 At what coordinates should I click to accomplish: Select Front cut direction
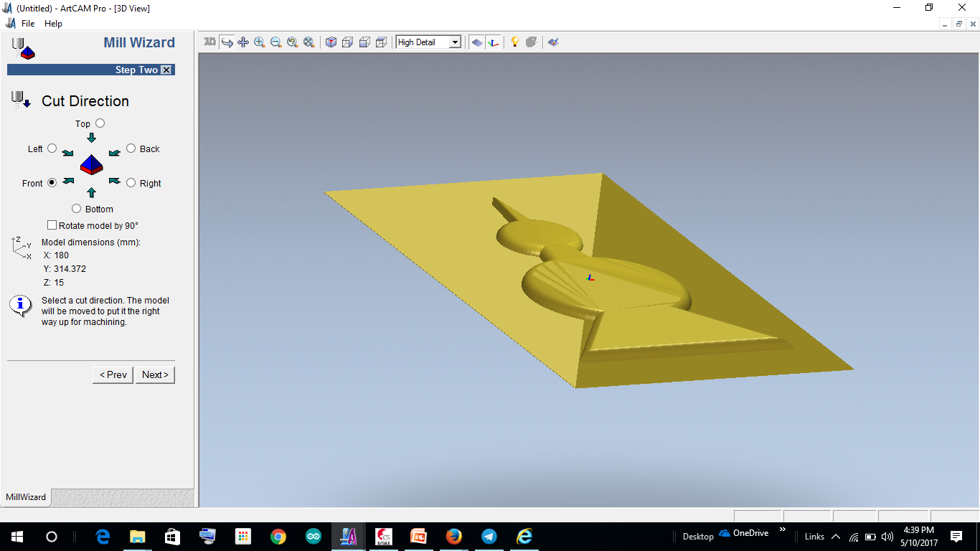point(52,183)
